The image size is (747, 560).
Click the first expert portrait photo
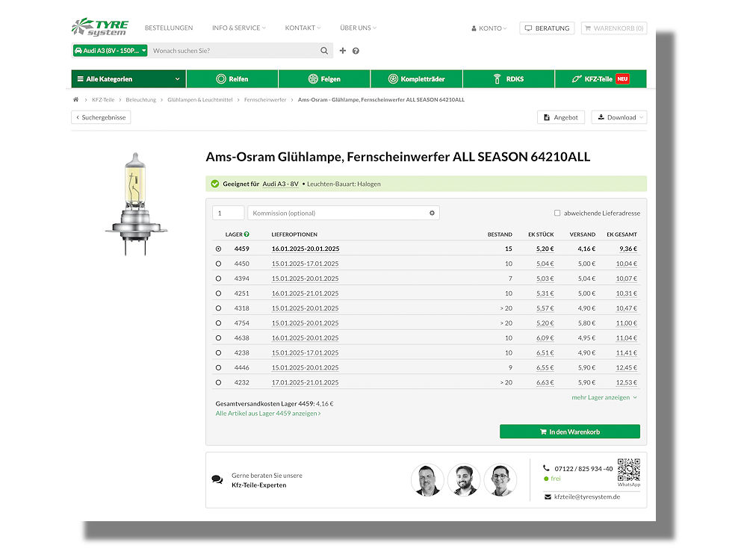[427, 480]
